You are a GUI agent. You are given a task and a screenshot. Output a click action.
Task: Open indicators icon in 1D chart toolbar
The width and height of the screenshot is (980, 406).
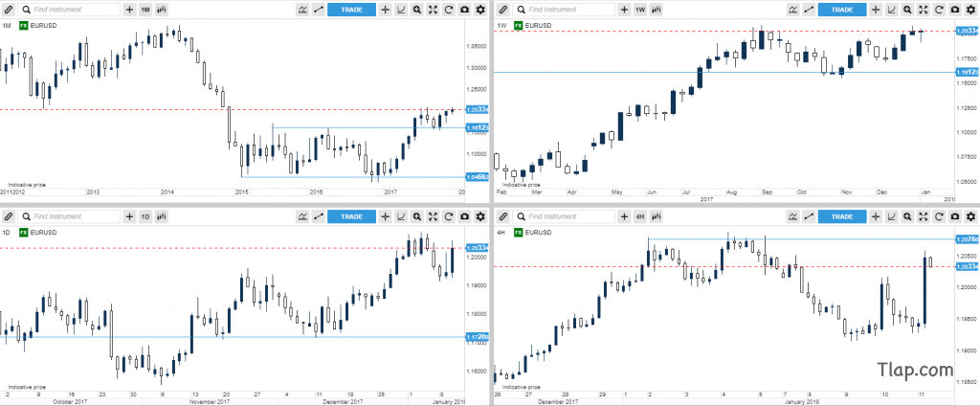click(x=303, y=216)
